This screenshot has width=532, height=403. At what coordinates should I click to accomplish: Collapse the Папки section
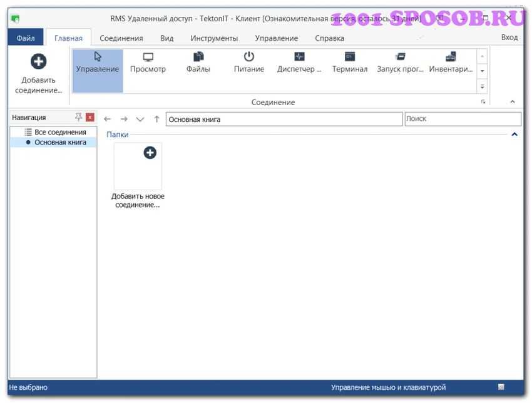(514, 135)
